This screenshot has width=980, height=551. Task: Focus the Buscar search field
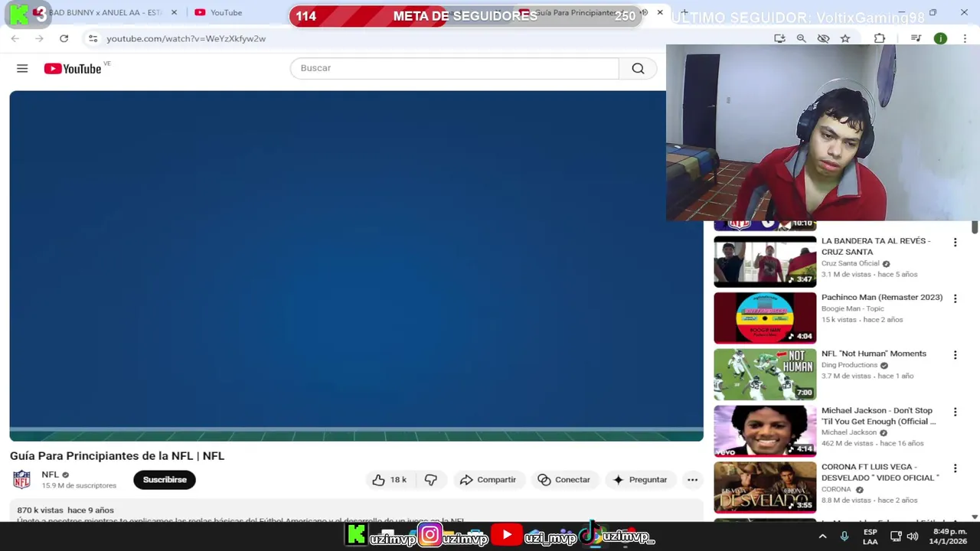click(454, 68)
